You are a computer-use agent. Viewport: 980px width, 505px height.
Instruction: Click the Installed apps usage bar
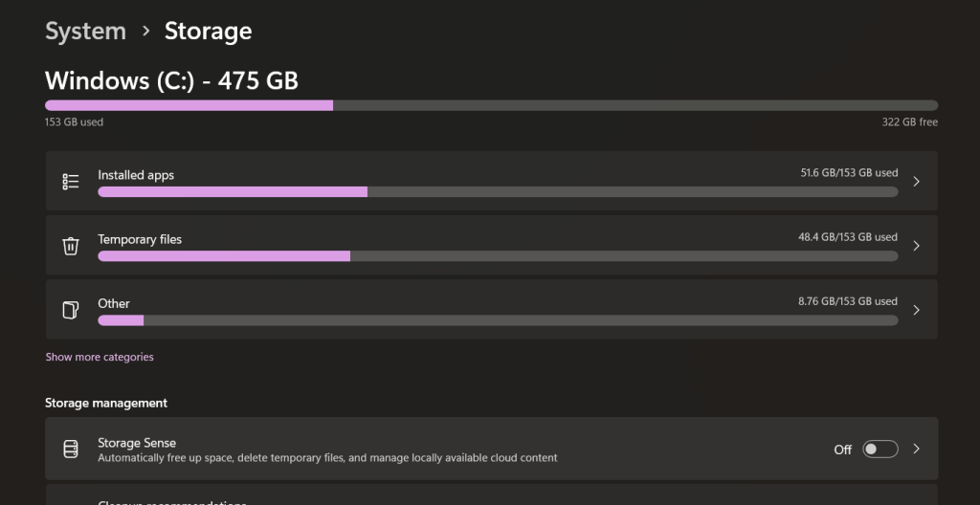tap(498, 192)
